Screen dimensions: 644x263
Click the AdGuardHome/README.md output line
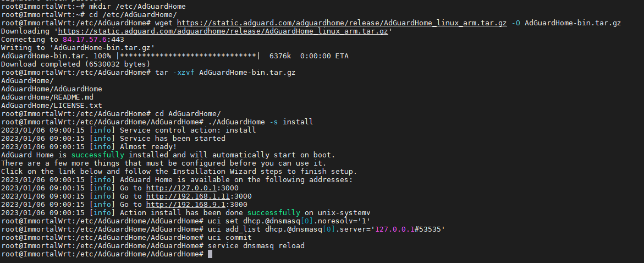click(x=47, y=97)
